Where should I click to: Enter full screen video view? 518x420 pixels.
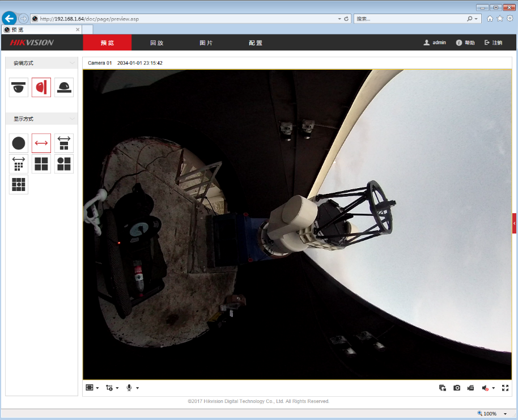pyautogui.click(x=506, y=388)
